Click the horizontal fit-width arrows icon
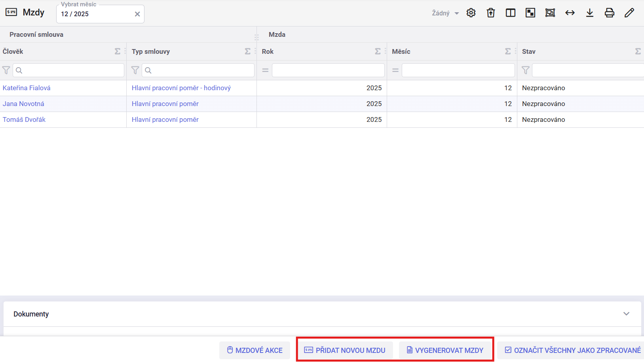 click(570, 13)
